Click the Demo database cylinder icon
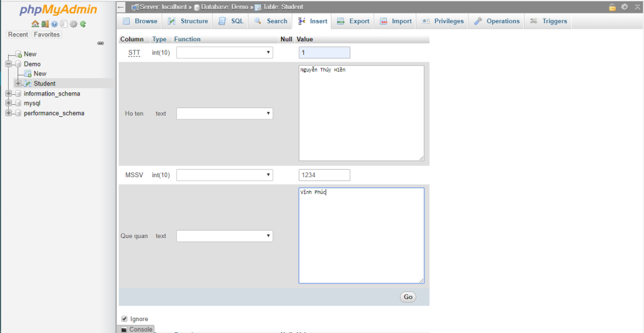Image resolution: width=644 pixels, height=333 pixels. (x=18, y=64)
